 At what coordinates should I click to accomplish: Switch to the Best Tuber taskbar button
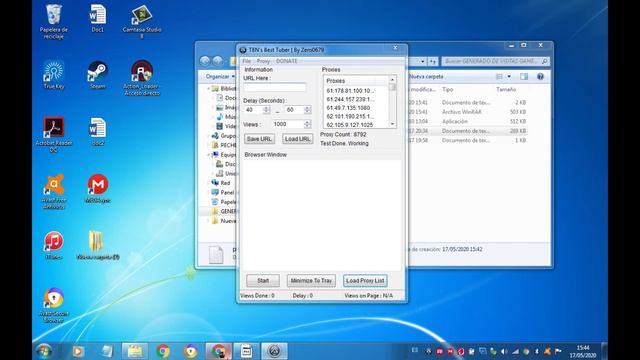[274, 351]
